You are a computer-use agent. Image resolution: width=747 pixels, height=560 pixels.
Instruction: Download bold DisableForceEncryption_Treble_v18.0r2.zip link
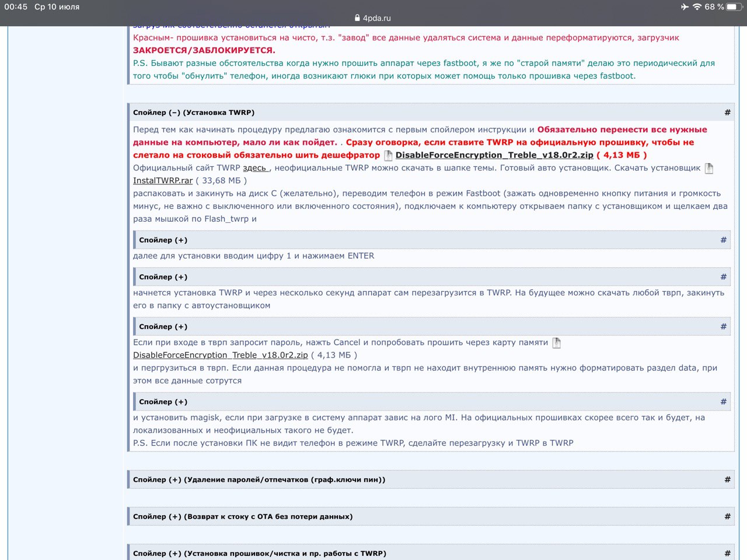point(494,155)
